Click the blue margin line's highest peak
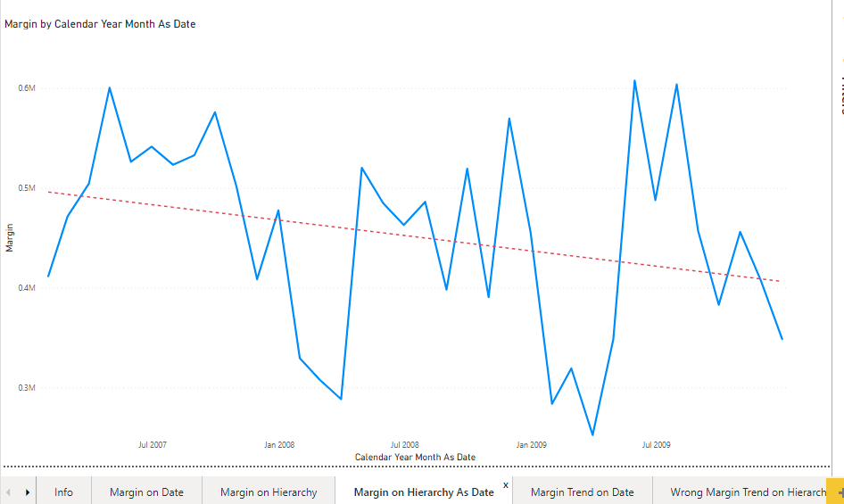 (634, 80)
